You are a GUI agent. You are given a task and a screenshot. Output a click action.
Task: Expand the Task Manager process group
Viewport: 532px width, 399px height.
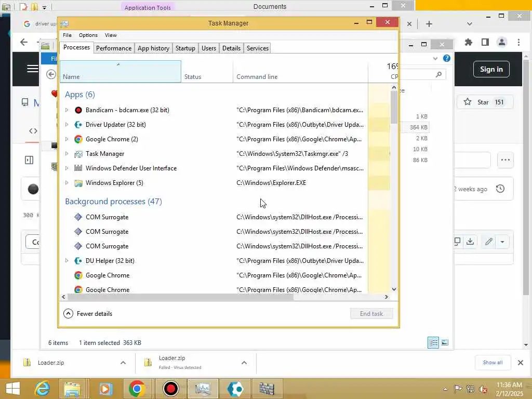(x=67, y=154)
